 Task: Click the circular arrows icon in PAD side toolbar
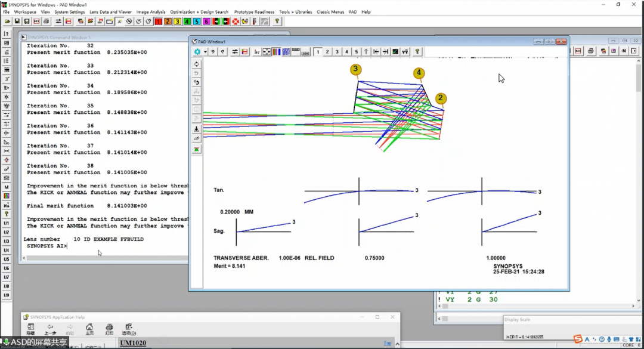tap(196, 64)
